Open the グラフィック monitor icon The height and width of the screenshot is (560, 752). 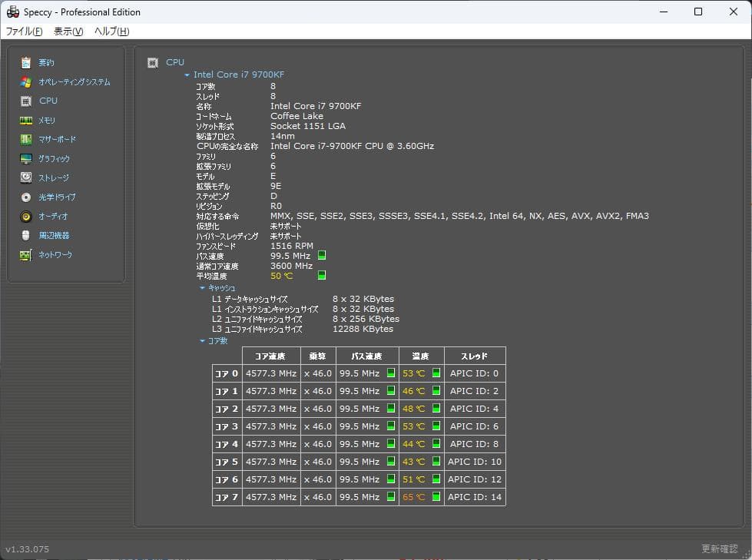tap(26, 159)
